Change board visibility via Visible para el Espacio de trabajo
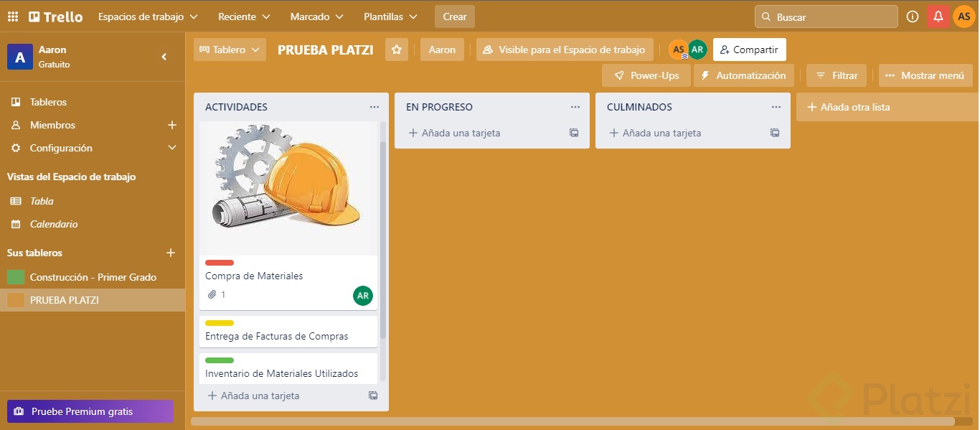This screenshot has width=980, height=430. [564, 50]
